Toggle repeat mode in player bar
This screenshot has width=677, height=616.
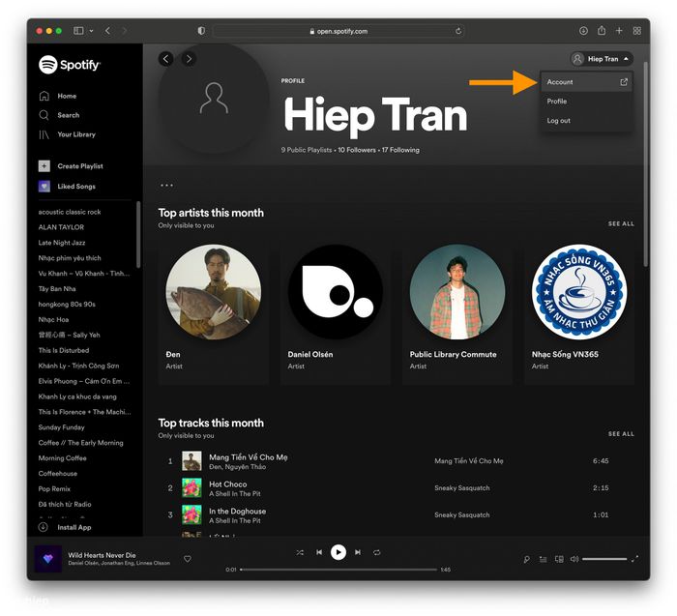(x=376, y=552)
